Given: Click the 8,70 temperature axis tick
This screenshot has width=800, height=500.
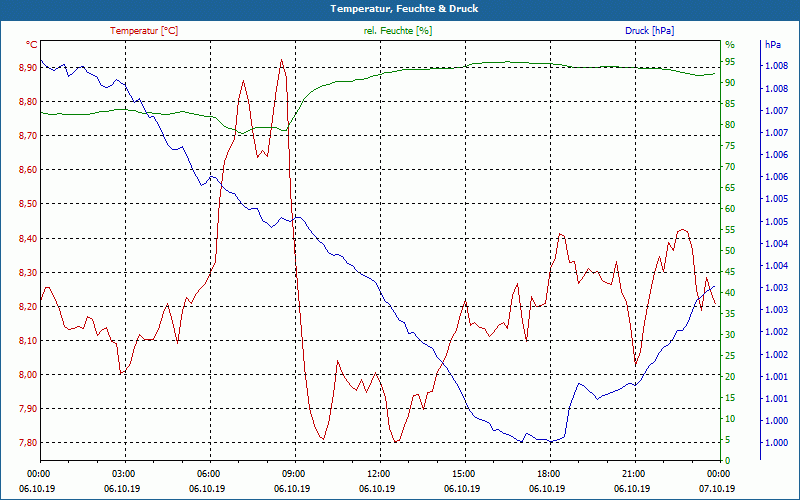Looking at the screenshot, I should click(x=28, y=136).
